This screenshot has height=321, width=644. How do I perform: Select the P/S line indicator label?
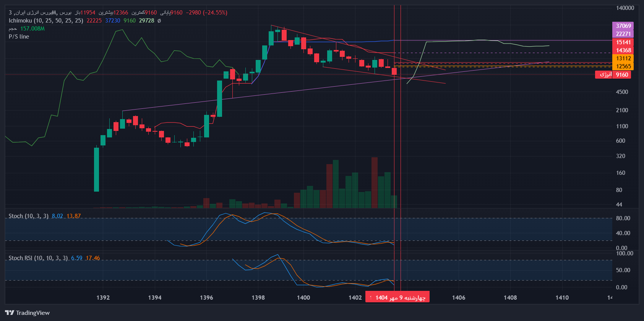tap(19, 37)
